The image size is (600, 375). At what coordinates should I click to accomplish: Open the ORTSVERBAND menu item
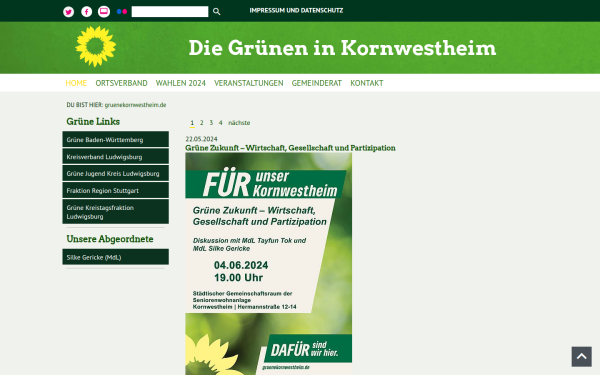click(x=121, y=83)
